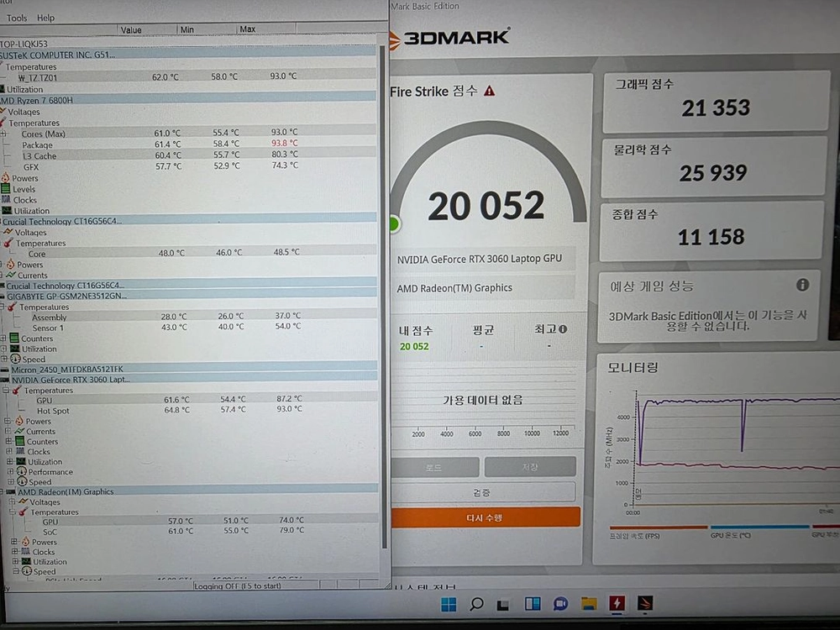Click the Utilization icon under NVIDIA GPU
This screenshot has width=840, height=630.
(x=21, y=461)
